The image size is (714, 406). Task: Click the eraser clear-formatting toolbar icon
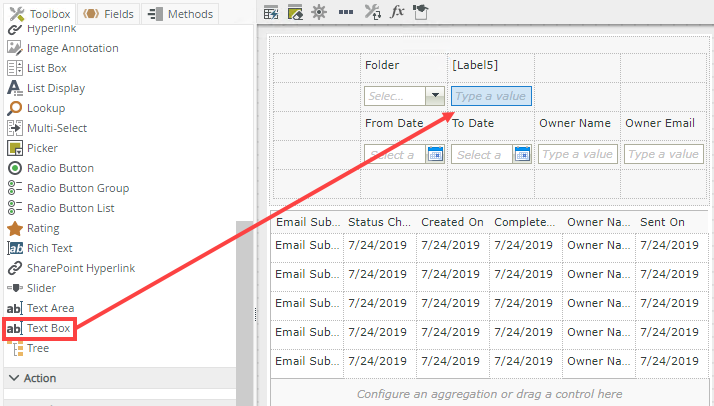[295, 13]
